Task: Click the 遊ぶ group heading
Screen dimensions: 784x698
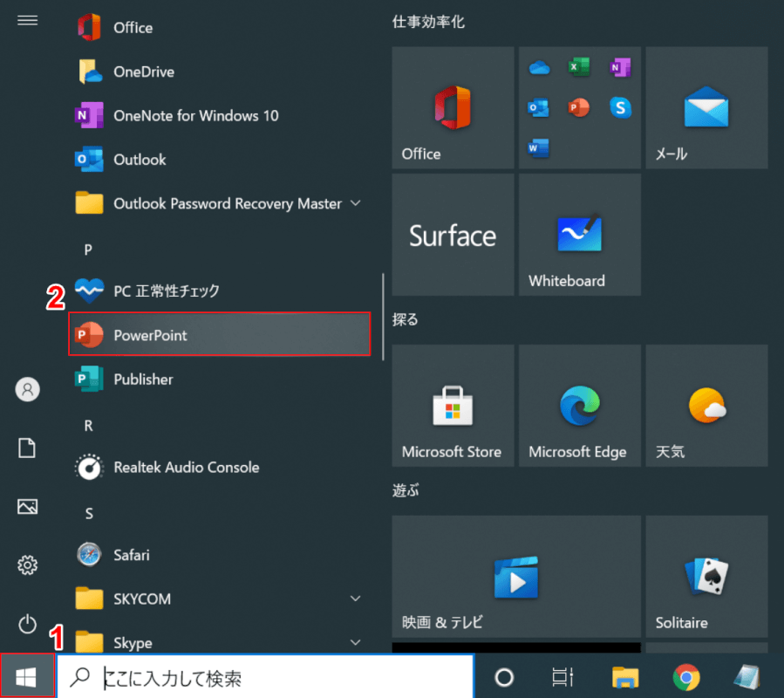Action: click(406, 489)
